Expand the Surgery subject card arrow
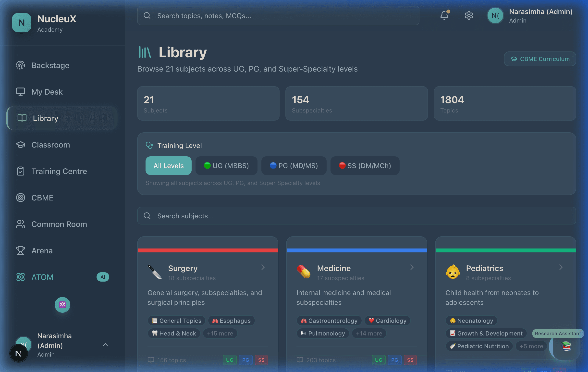The width and height of the screenshot is (588, 372). [263, 267]
